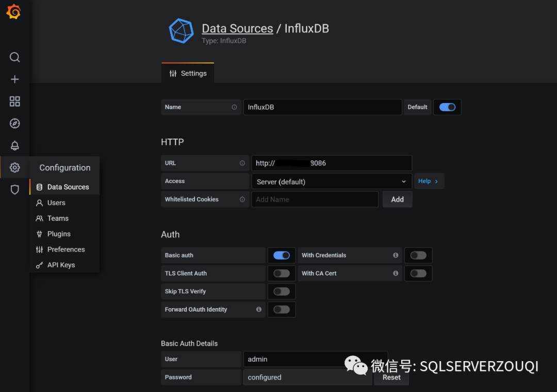Enable the With CA Cert toggle
This screenshot has height=392, width=557.
418,274
